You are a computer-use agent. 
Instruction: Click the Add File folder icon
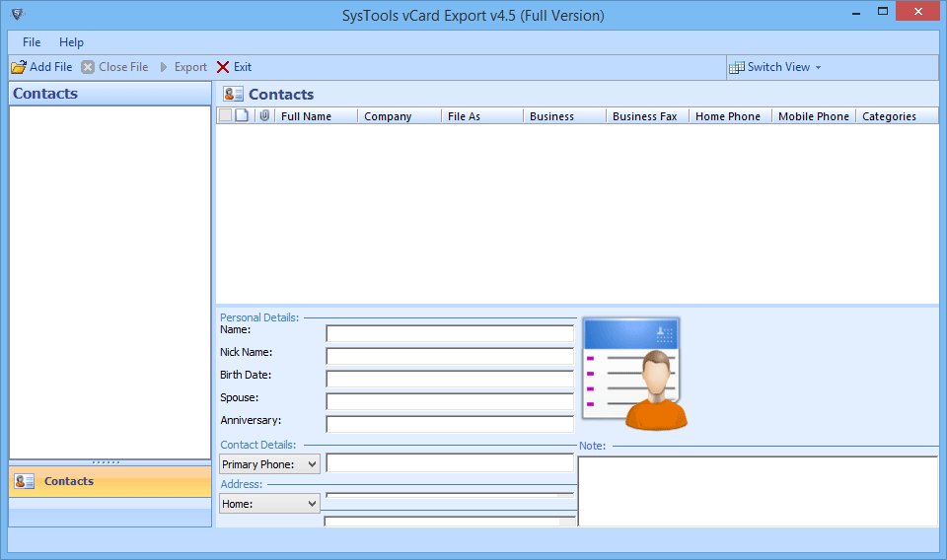coord(19,67)
